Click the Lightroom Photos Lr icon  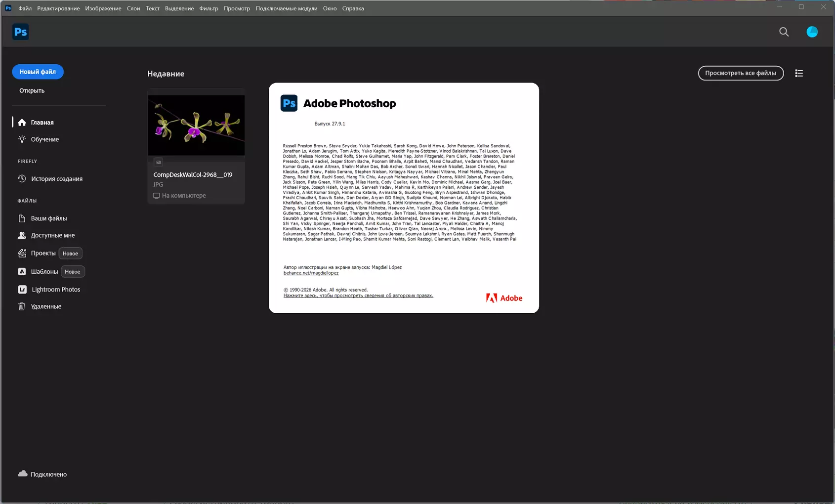pos(22,290)
